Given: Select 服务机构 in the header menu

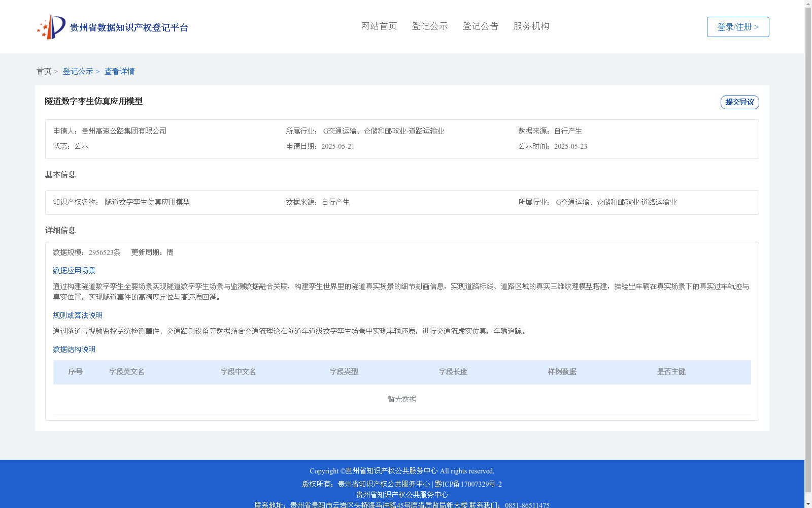Looking at the screenshot, I should [531, 26].
